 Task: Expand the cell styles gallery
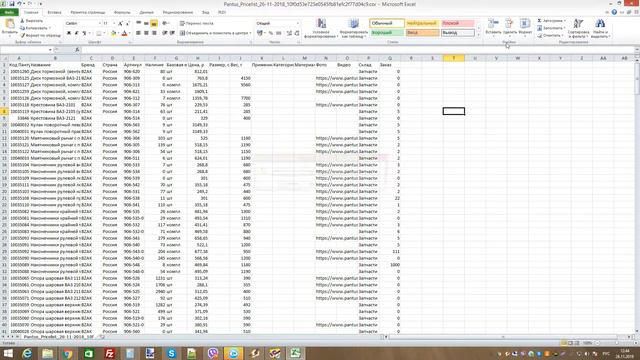tap(478, 35)
